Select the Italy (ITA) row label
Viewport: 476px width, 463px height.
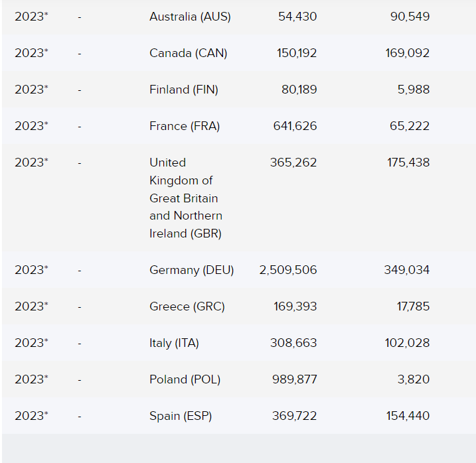click(x=174, y=343)
